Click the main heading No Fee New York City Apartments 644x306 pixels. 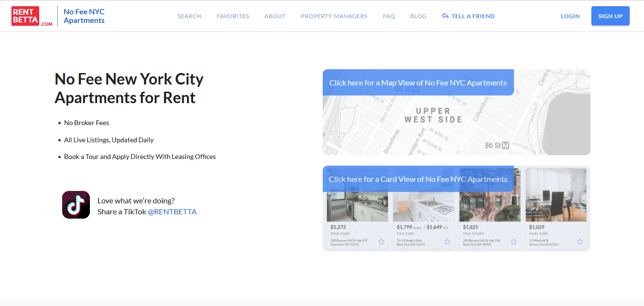click(129, 88)
